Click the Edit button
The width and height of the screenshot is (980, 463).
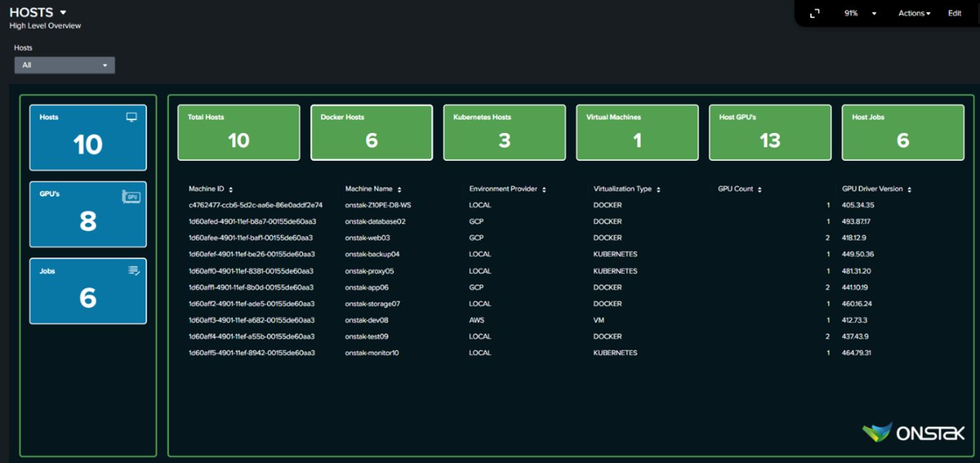(x=954, y=14)
